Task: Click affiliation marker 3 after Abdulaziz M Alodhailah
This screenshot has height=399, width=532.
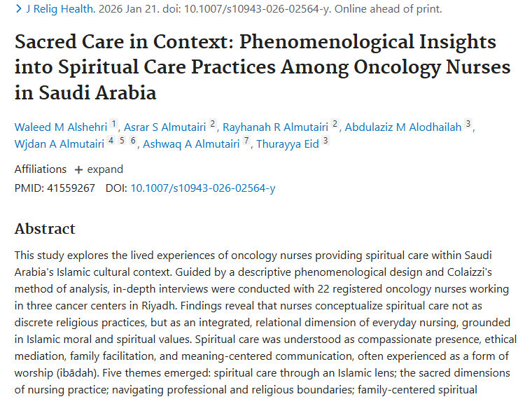Action: [x=468, y=125]
